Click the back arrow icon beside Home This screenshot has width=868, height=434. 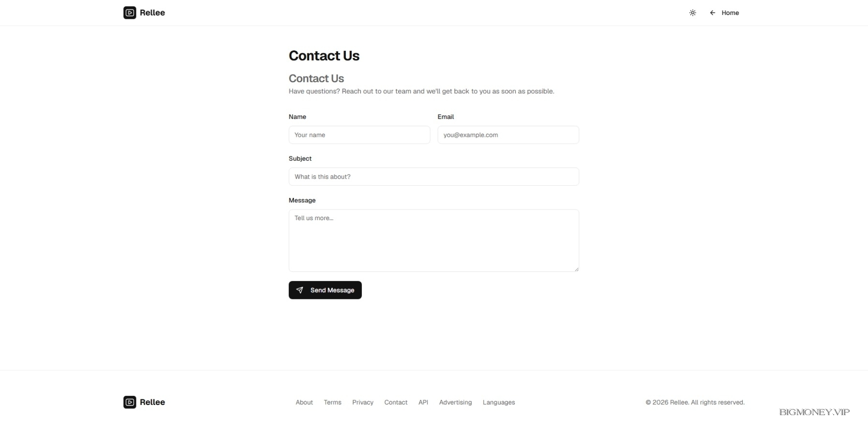pyautogui.click(x=712, y=13)
